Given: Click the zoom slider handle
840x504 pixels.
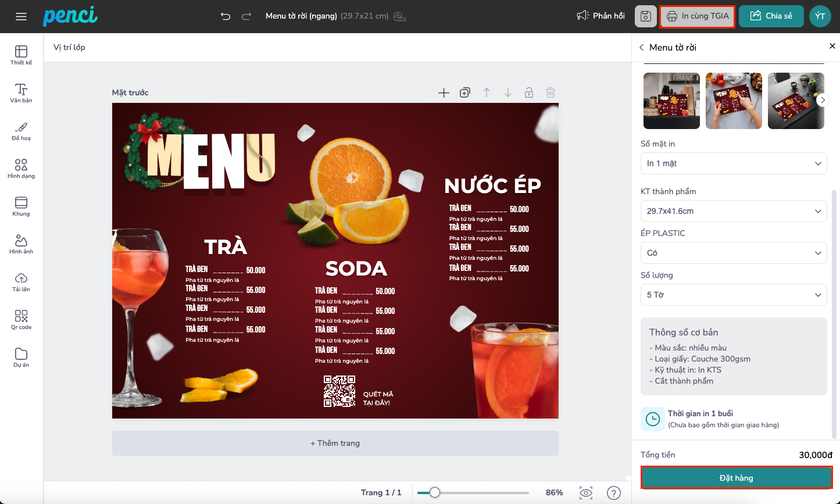Looking at the screenshot, I should [434, 493].
